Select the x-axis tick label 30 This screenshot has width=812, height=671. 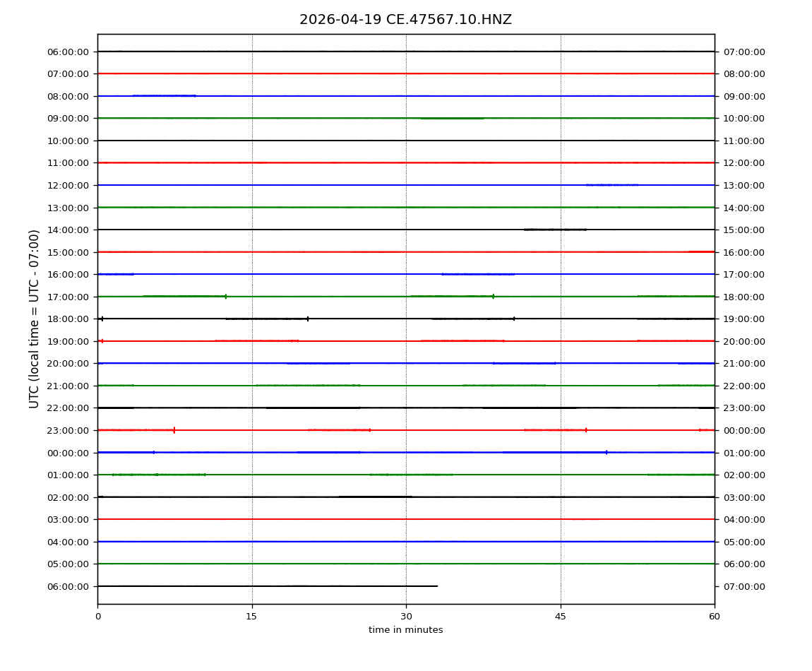tap(406, 617)
